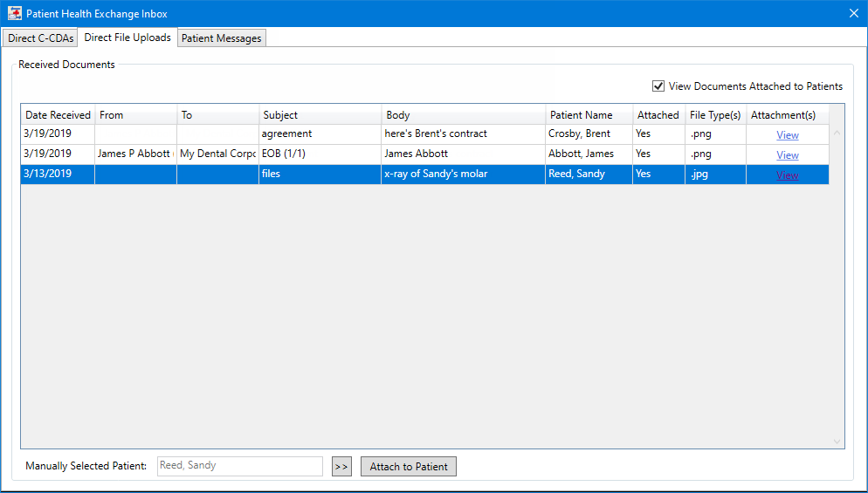
Task: Click the Patient Health Exchange app icon
Action: pyautogui.click(x=15, y=14)
